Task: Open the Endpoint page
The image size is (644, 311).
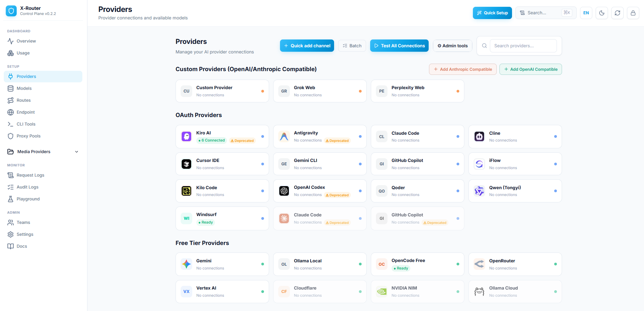Action: point(43,112)
